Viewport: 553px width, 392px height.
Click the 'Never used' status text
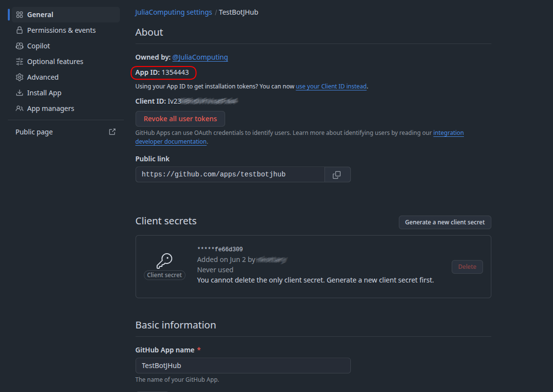pos(215,270)
